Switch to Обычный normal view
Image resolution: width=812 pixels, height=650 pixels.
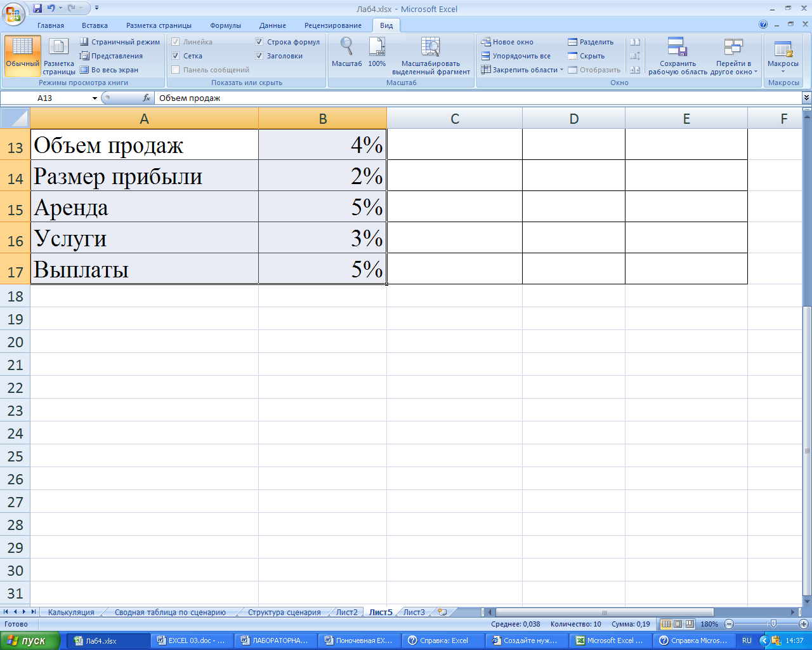tap(22, 55)
